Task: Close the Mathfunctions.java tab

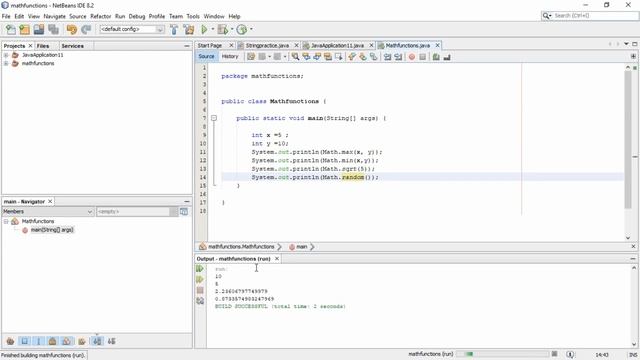Action: [x=437, y=45]
